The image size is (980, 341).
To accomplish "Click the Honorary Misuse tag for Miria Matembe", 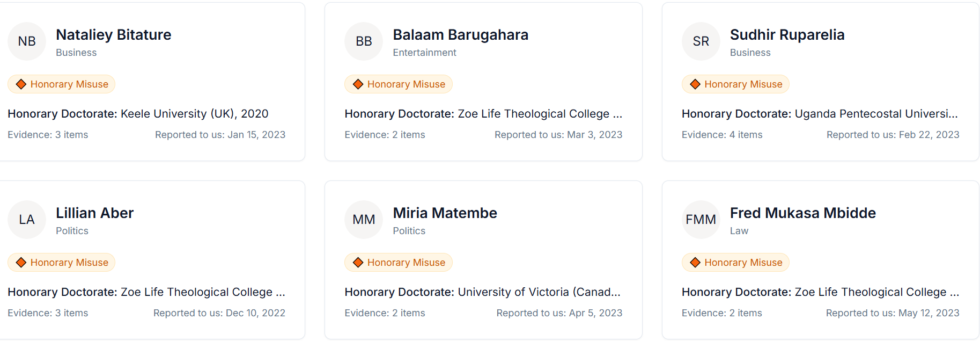I will click(x=399, y=263).
